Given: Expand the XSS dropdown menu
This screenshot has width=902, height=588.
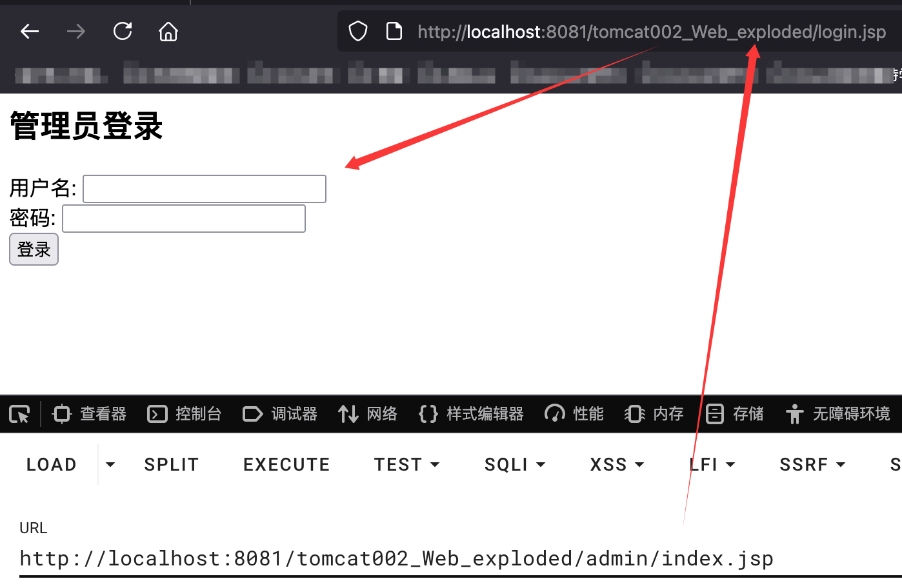Looking at the screenshot, I should point(617,464).
